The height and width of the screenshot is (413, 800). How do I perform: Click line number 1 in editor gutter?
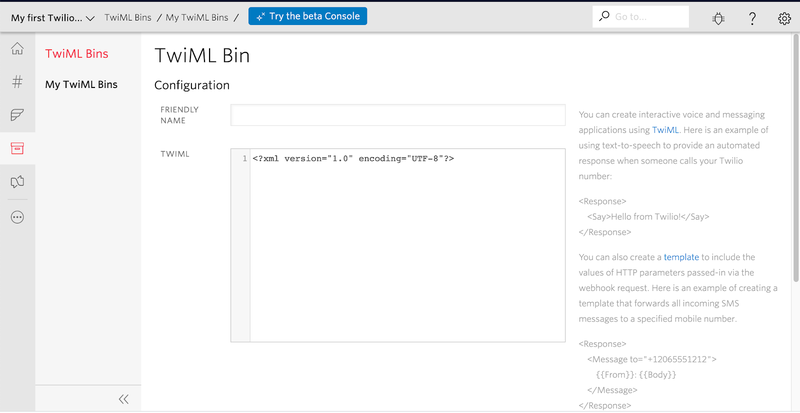coord(244,158)
